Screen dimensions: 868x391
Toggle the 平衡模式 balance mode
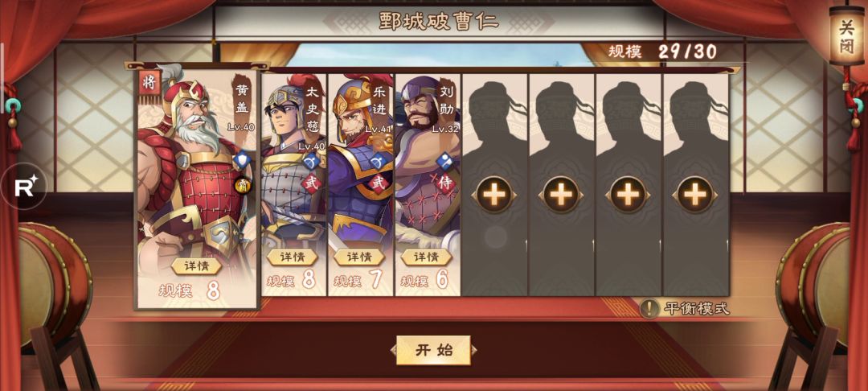click(x=686, y=308)
